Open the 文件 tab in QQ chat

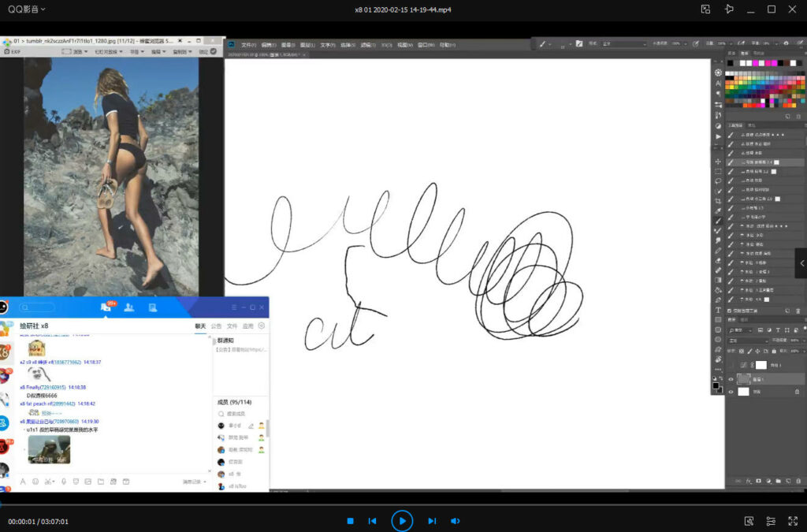coord(232,326)
